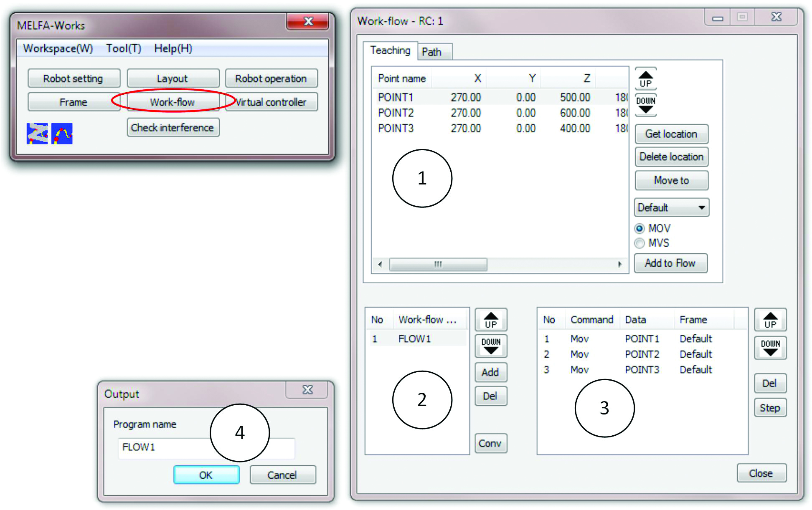Click the first blue robot icon in MELFA-Works
This screenshot has width=812, height=510.
tap(37, 134)
